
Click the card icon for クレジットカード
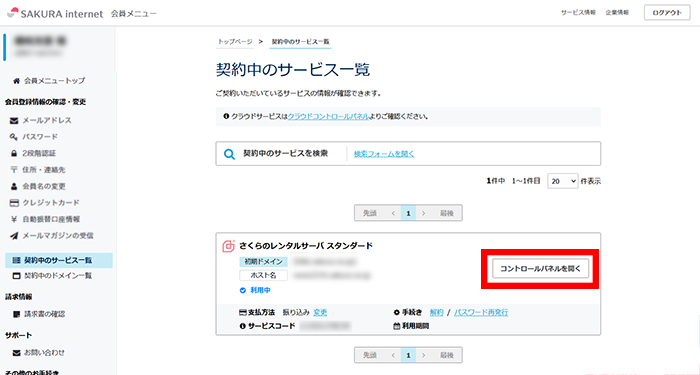14,203
